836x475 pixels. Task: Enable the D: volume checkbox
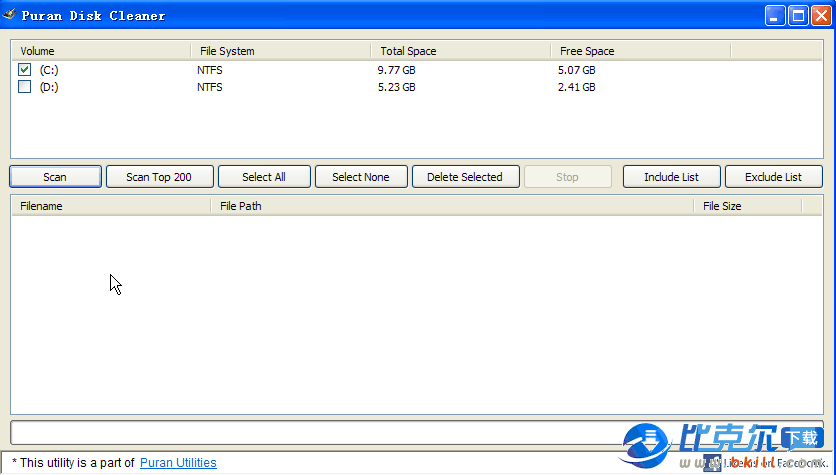click(25, 87)
